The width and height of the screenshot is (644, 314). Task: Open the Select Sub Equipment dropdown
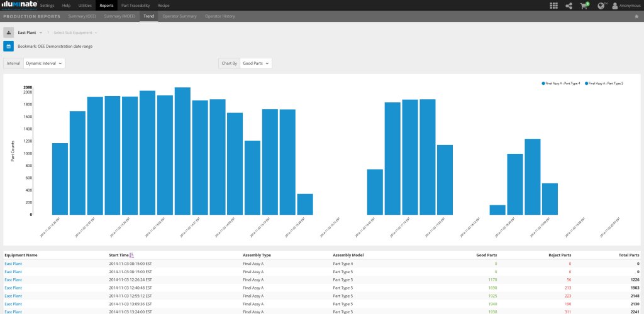(x=75, y=32)
